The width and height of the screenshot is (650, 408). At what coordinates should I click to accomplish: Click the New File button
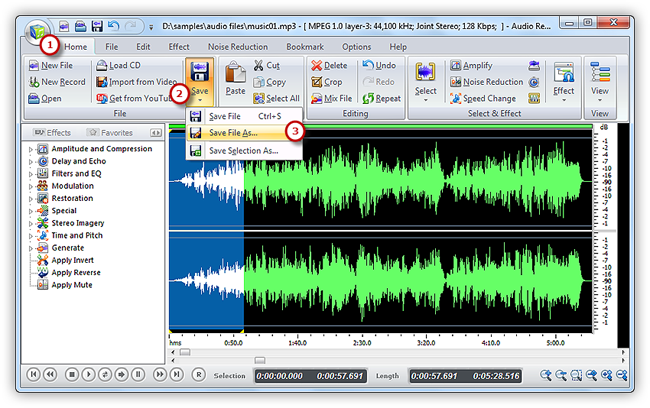coord(51,66)
